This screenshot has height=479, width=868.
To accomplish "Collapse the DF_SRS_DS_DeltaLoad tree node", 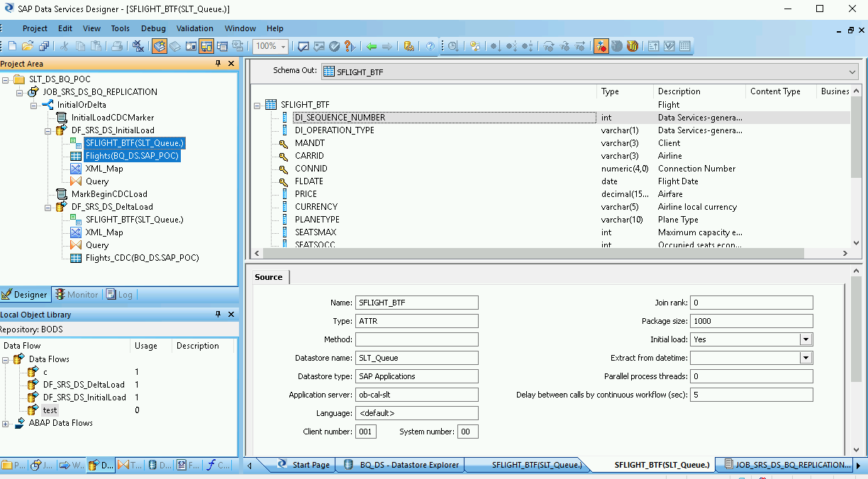I will coord(48,207).
